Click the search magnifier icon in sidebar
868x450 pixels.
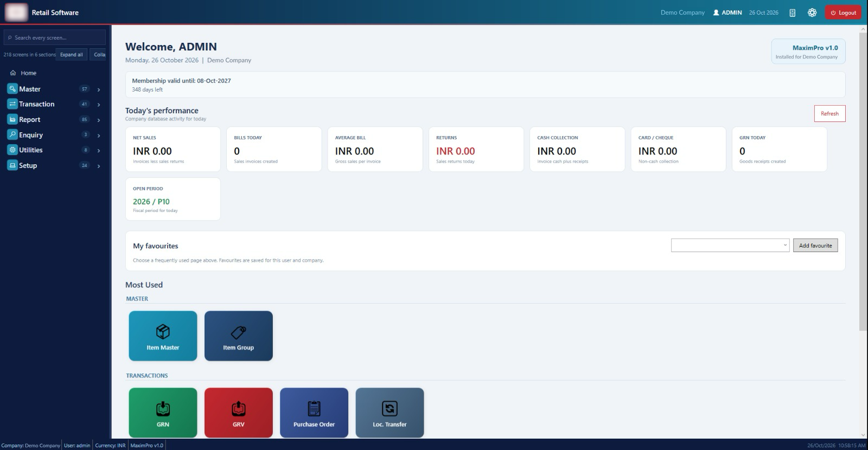point(10,38)
